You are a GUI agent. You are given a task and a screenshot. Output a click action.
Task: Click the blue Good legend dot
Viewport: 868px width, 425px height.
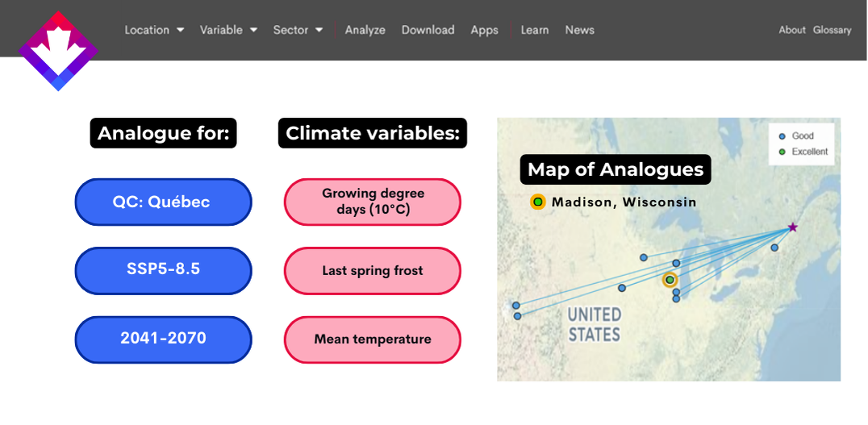coord(782,136)
